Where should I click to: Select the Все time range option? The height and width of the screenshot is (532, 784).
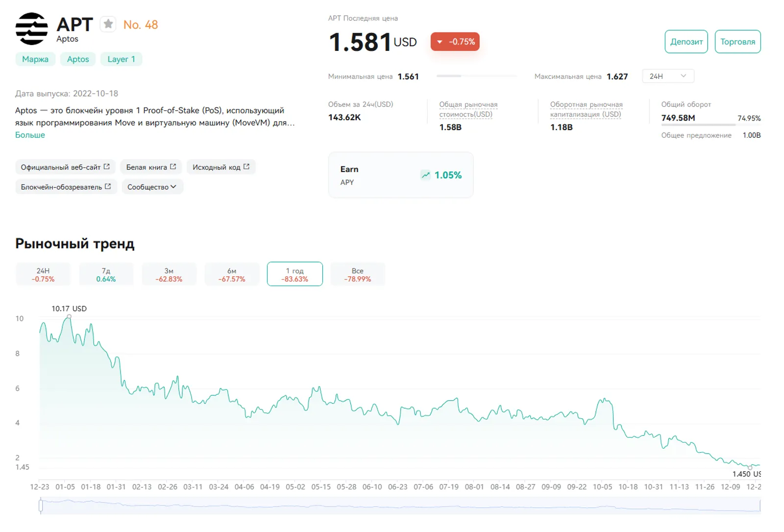[358, 274]
